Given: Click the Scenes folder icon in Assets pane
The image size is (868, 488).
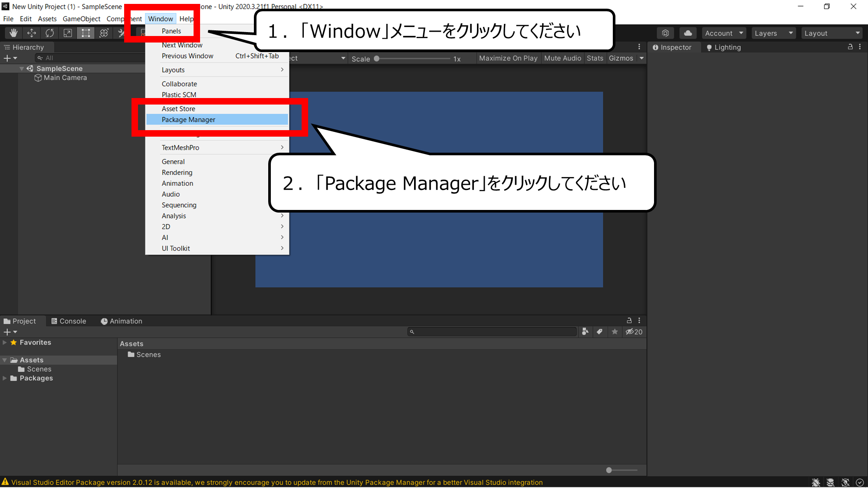Looking at the screenshot, I should click(x=131, y=354).
